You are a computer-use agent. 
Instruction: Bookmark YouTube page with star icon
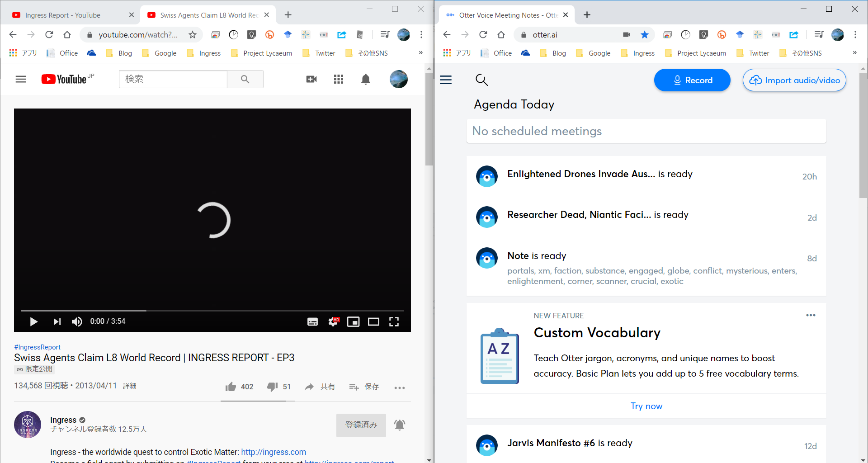(x=193, y=34)
